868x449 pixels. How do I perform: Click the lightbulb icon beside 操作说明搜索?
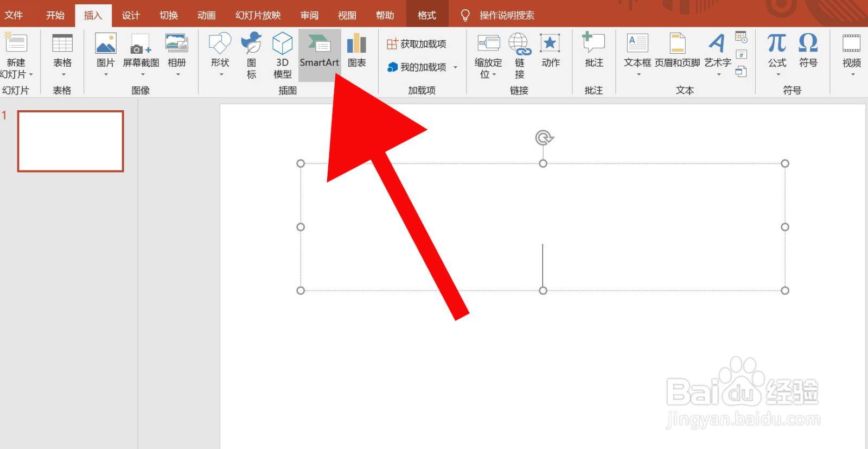point(465,15)
